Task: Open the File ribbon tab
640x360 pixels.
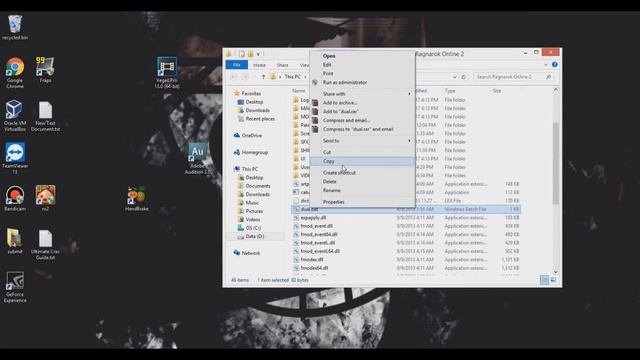Action: (x=237, y=65)
